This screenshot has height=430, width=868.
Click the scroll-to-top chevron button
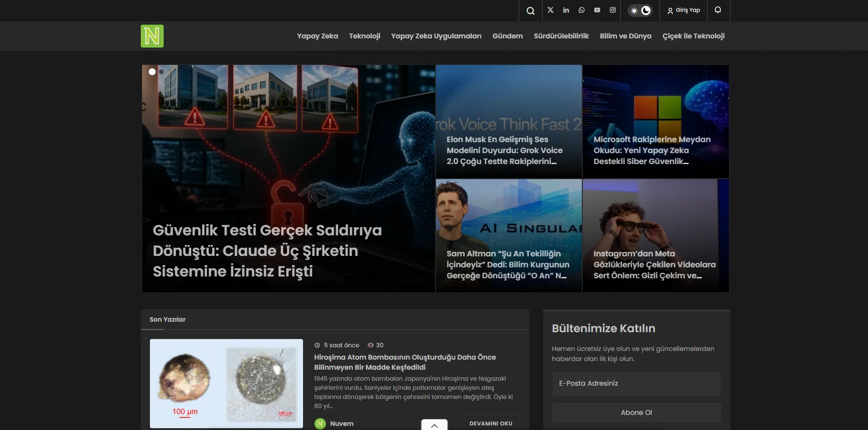tap(434, 425)
